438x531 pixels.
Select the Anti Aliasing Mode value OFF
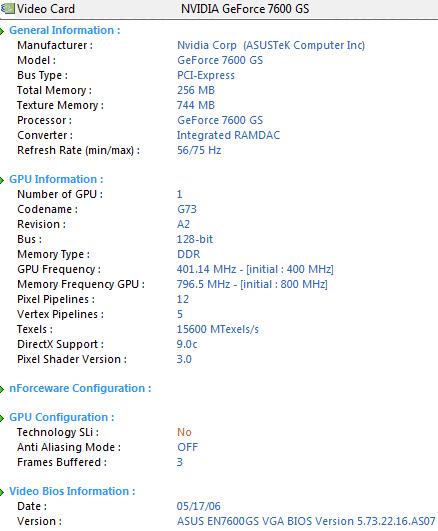click(x=187, y=447)
